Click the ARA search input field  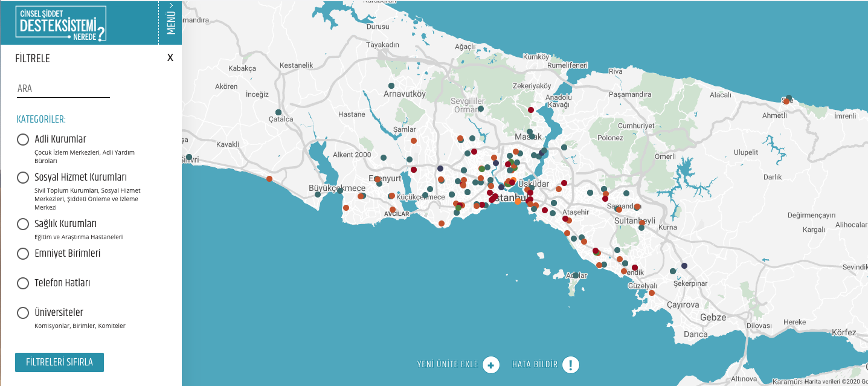click(x=63, y=89)
